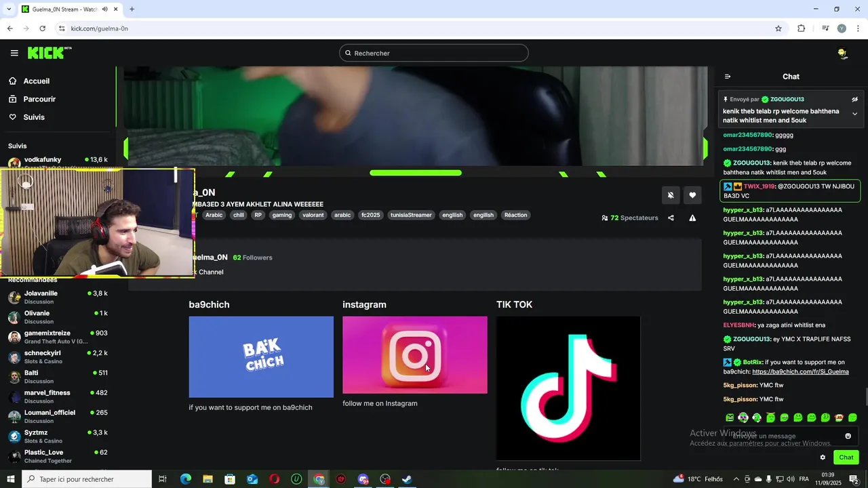Open Balti recommended channel
The image size is (868, 488).
click(58, 376)
